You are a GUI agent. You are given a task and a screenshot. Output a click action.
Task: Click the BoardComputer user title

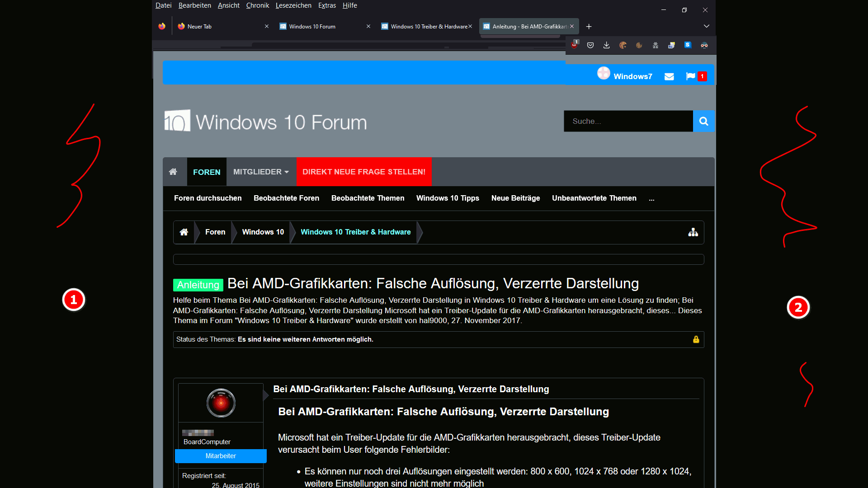click(207, 442)
